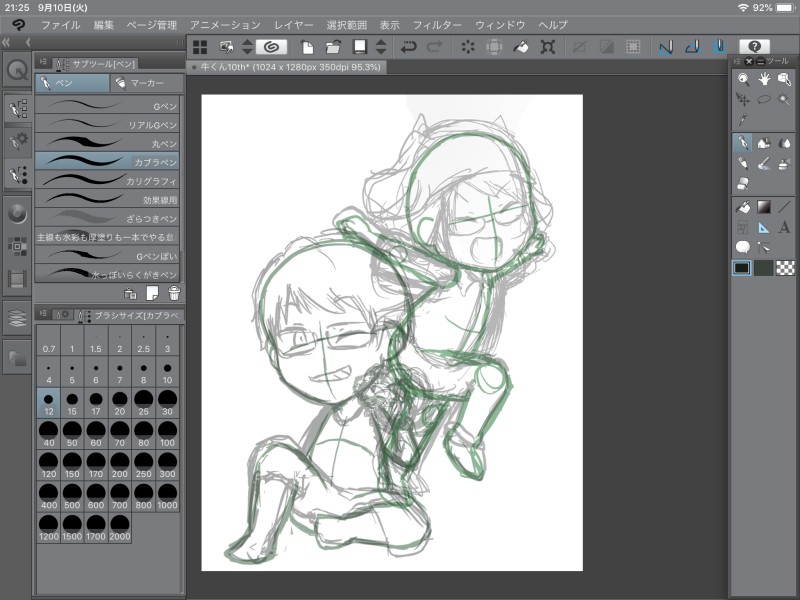Select the main color swatch
The image size is (800, 600).
(x=741, y=268)
